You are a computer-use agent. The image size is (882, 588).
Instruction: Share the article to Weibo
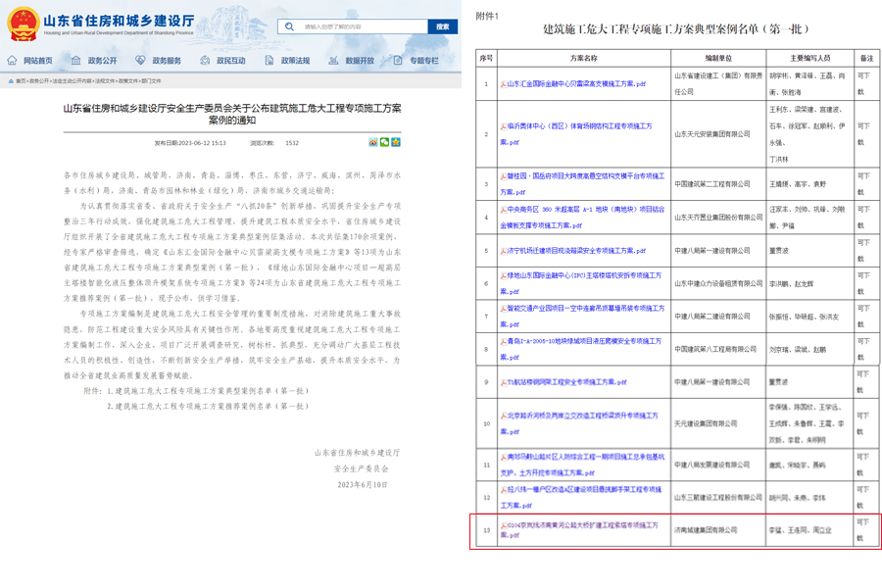tap(374, 142)
